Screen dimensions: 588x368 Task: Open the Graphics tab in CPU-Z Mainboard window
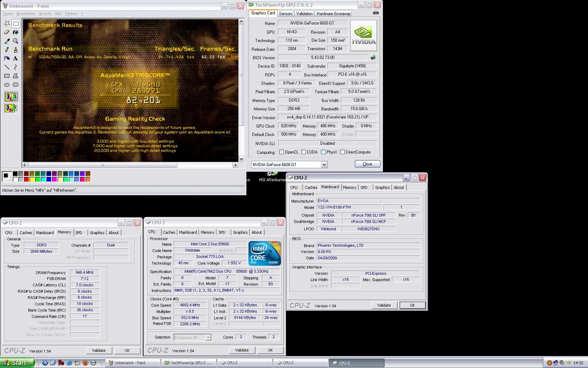click(382, 187)
